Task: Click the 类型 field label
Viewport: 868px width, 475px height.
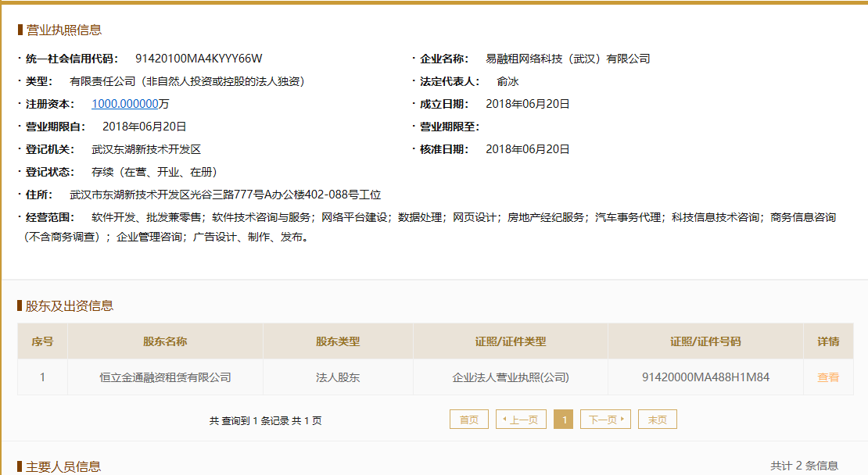Action: 39,81
